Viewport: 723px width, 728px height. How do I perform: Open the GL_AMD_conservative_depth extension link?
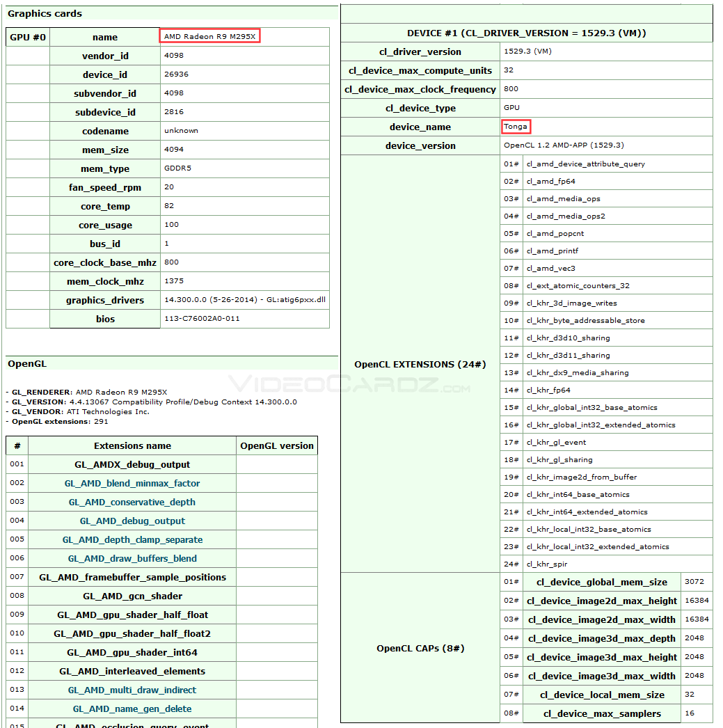point(132,502)
